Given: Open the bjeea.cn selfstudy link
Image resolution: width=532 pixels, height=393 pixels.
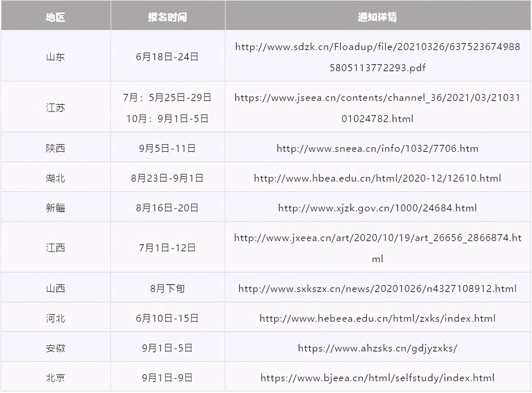Looking at the screenshot, I should pyautogui.click(x=377, y=378).
